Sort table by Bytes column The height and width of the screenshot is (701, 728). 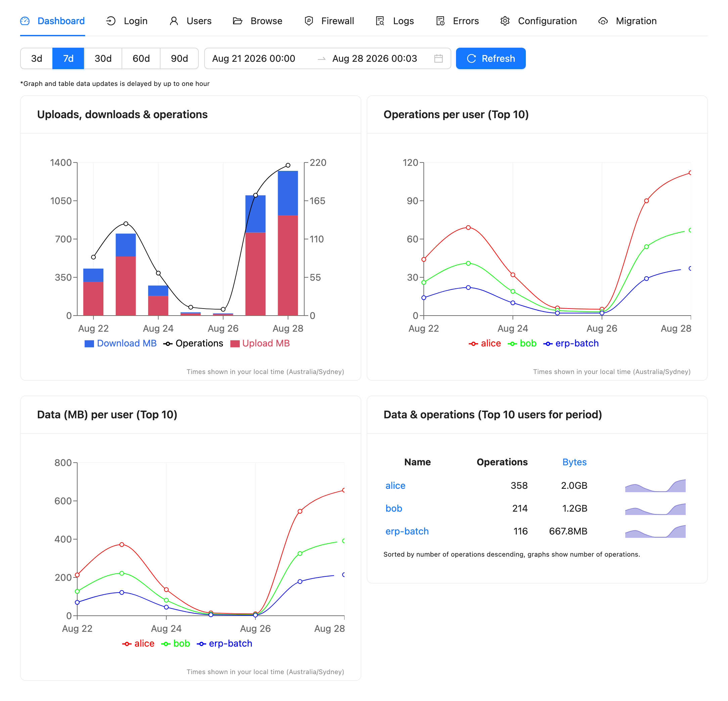coord(574,462)
